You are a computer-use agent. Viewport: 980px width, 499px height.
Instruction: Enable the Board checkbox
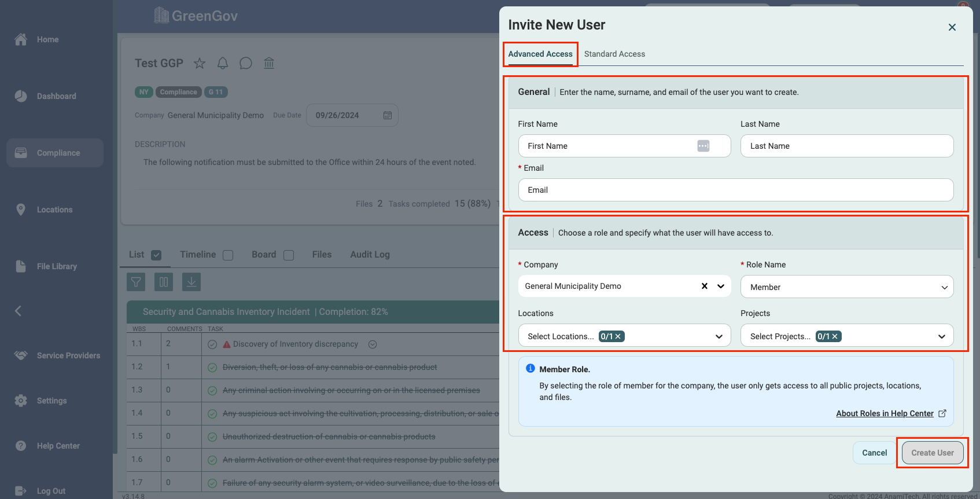point(289,255)
